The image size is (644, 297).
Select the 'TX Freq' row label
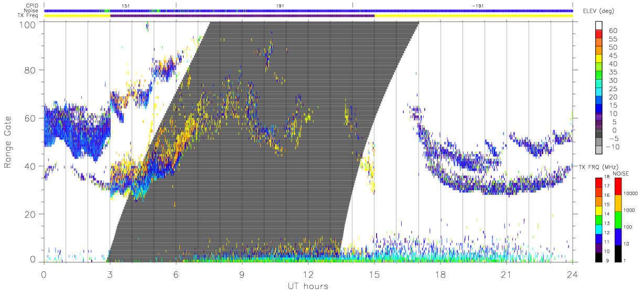tap(28, 16)
